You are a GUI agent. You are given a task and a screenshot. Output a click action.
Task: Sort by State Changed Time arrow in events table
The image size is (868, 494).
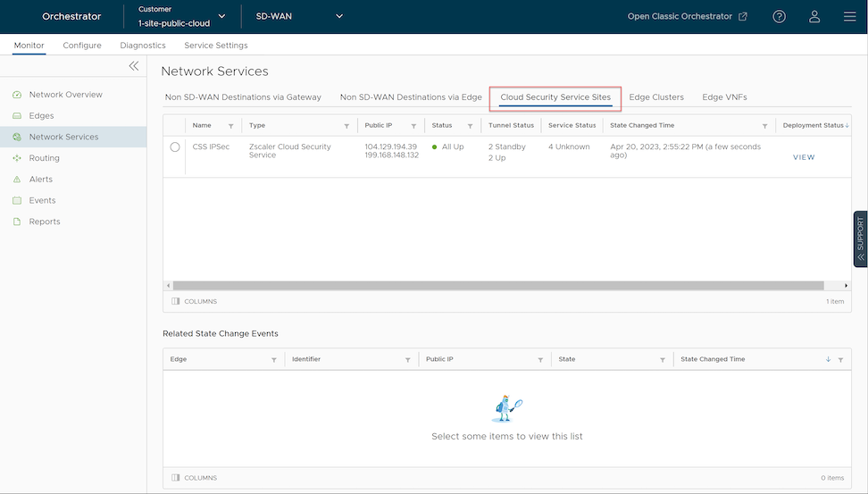tap(828, 359)
